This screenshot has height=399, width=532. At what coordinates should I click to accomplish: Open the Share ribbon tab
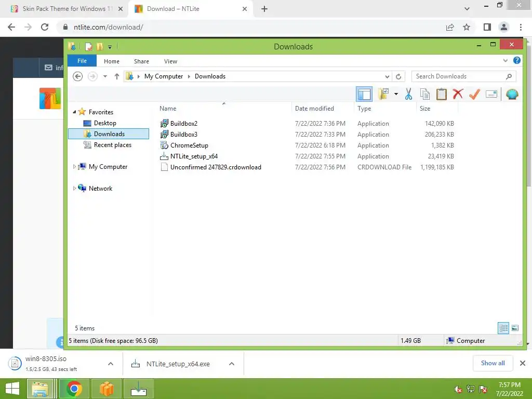[141, 61]
